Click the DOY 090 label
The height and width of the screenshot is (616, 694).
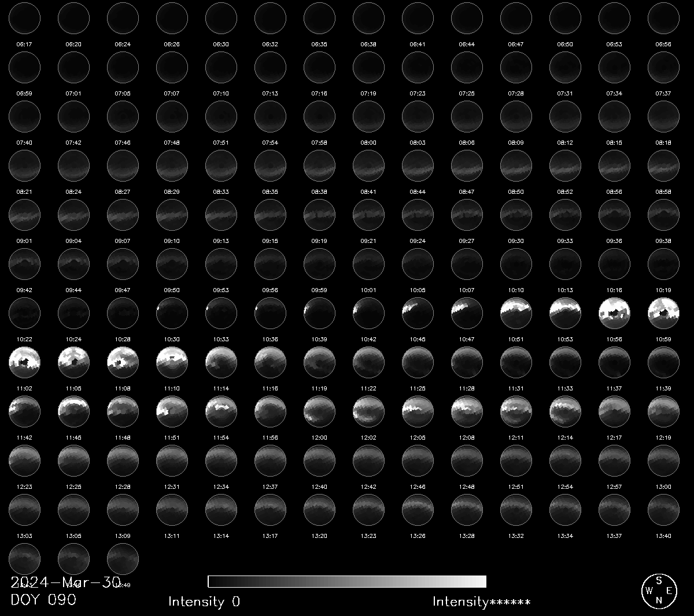point(43,600)
